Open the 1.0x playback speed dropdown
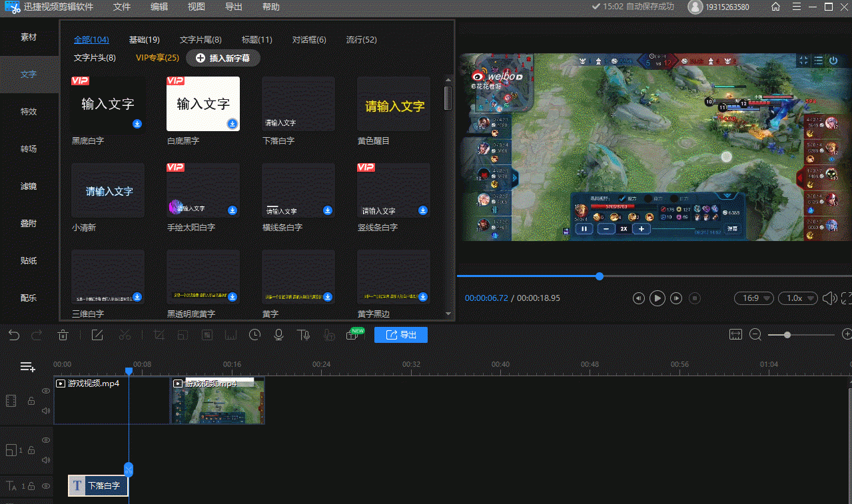The width and height of the screenshot is (852, 504). coord(799,298)
